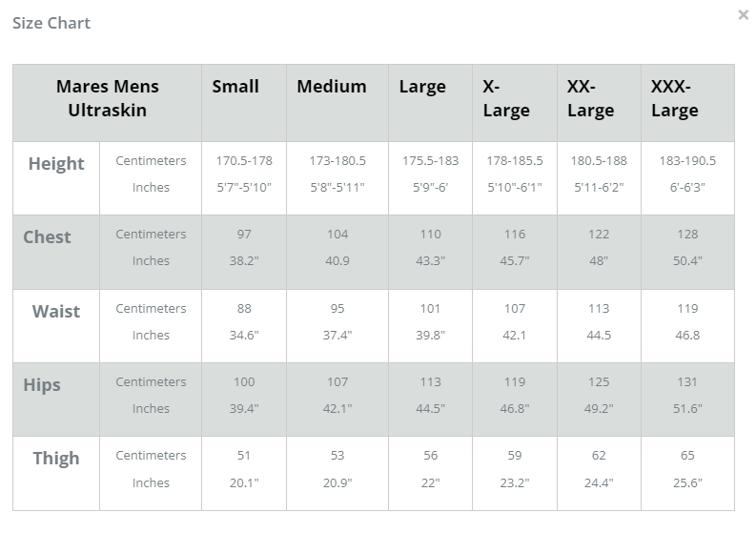Select the Thigh row label
Image resolution: width=756 pixels, height=533 pixels.
click(x=56, y=459)
